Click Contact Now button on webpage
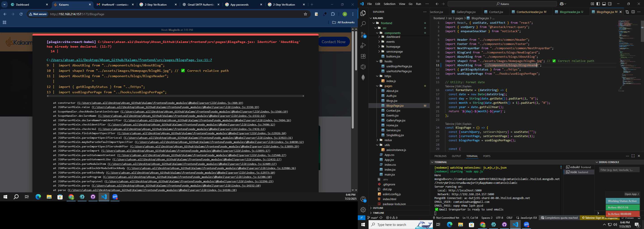The image size is (644, 229). click(x=334, y=42)
